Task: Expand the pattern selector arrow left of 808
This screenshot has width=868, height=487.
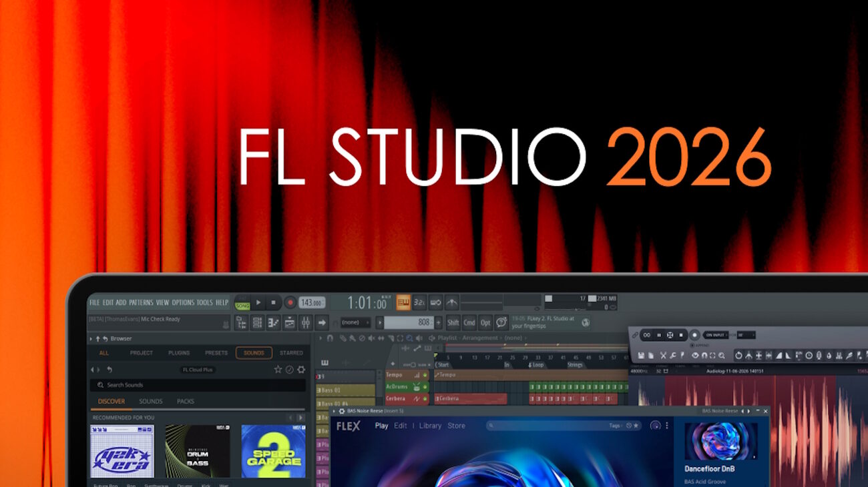Action: click(380, 323)
